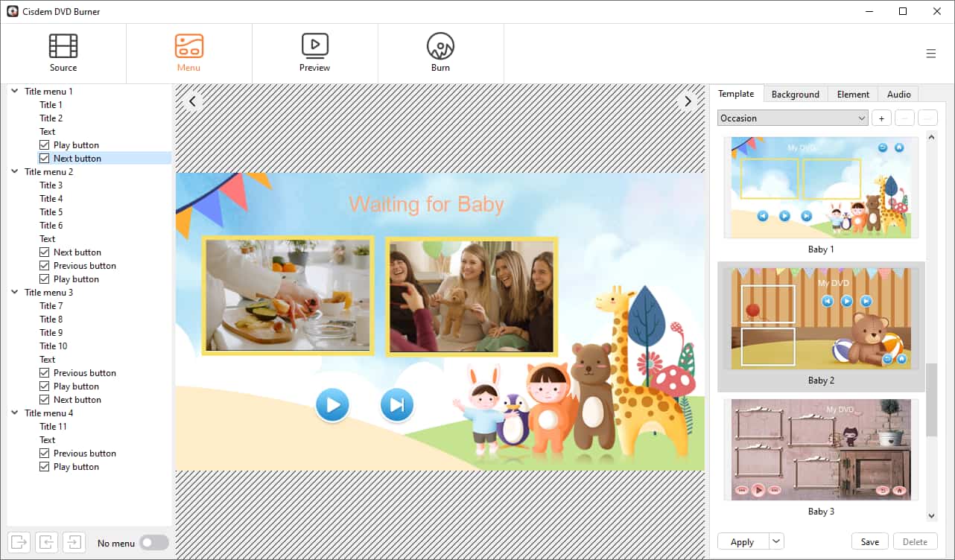Open the Apply button dropdown arrow

(x=775, y=541)
